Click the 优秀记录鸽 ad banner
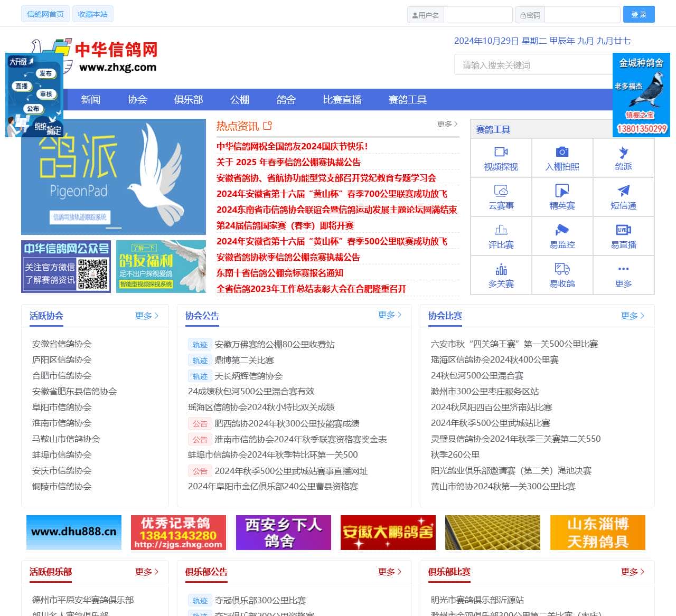The width and height of the screenshot is (676, 616). (179, 533)
